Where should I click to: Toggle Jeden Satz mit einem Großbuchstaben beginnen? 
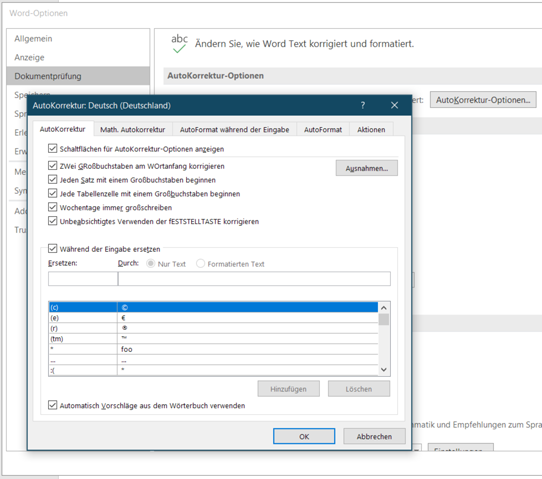pos(53,179)
